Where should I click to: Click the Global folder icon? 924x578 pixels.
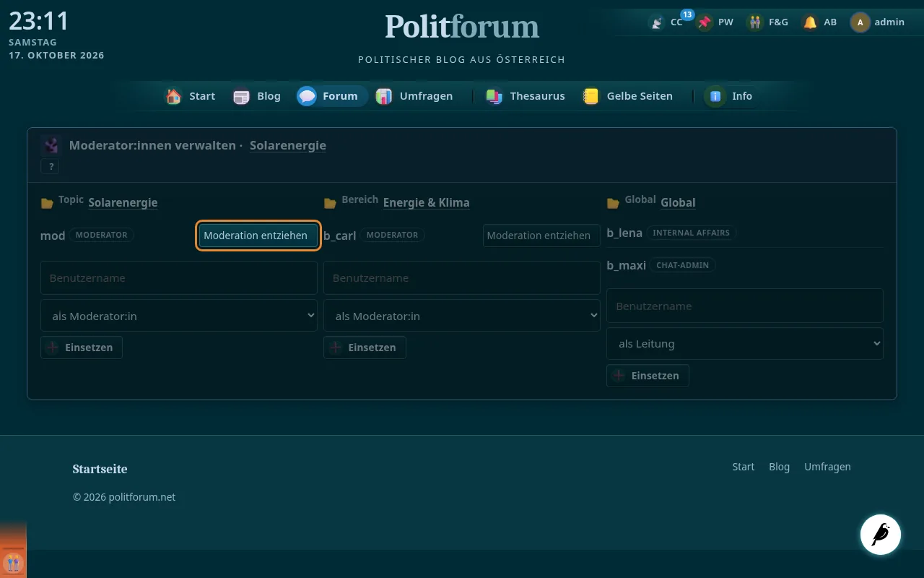coord(613,204)
